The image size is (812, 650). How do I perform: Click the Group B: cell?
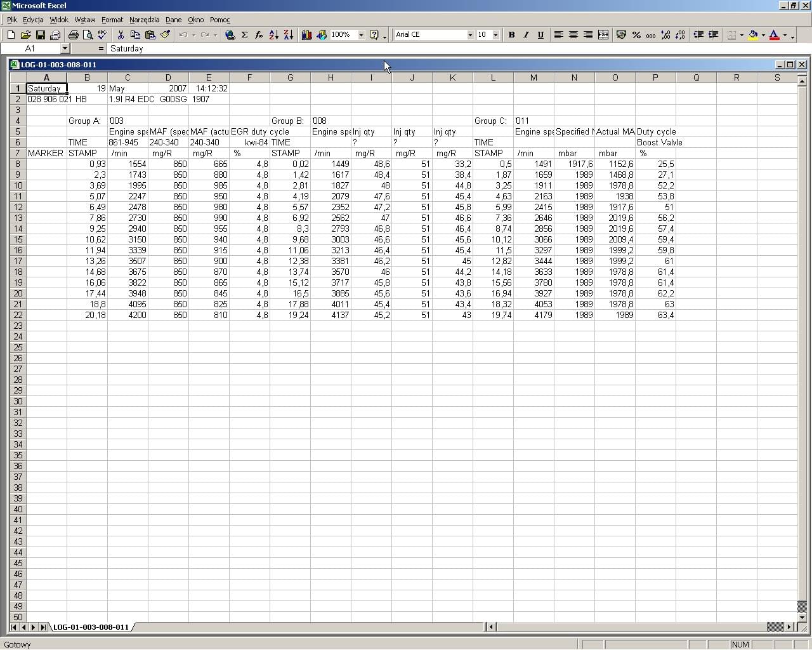(290, 121)
